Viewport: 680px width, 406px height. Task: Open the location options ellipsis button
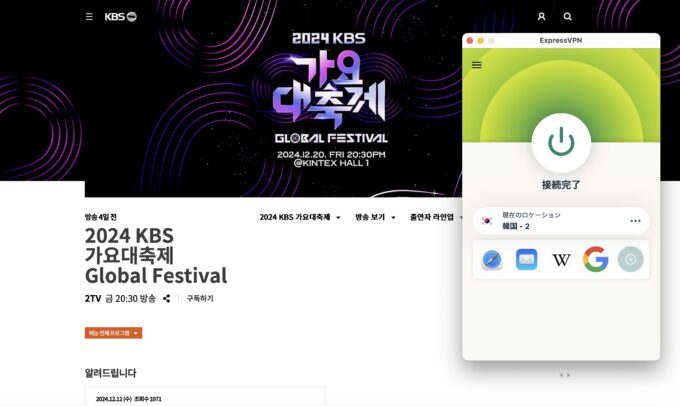point(635,221)
